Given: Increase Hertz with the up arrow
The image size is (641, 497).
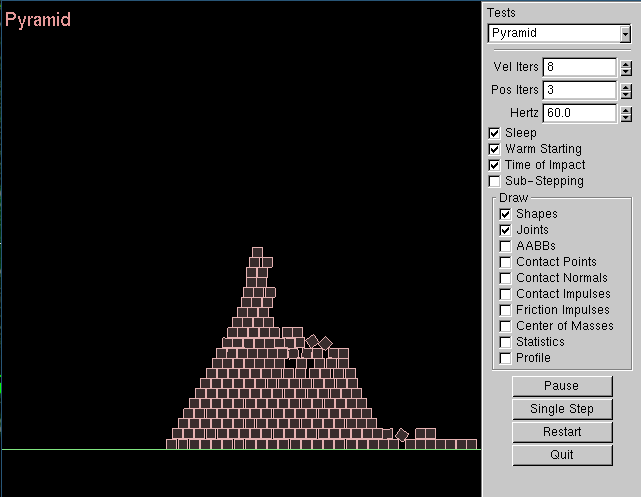Looking at the screenshot, I should click(x=626, y=110).
